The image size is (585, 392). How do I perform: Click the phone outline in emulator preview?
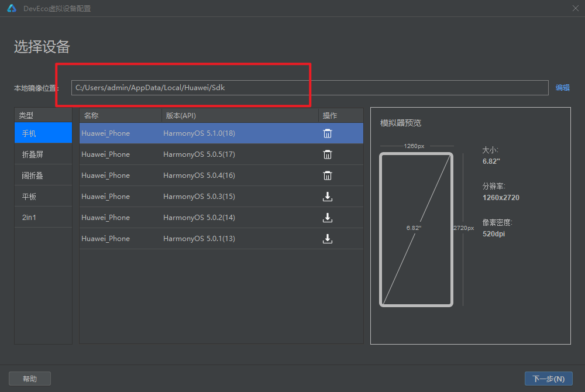416,229
